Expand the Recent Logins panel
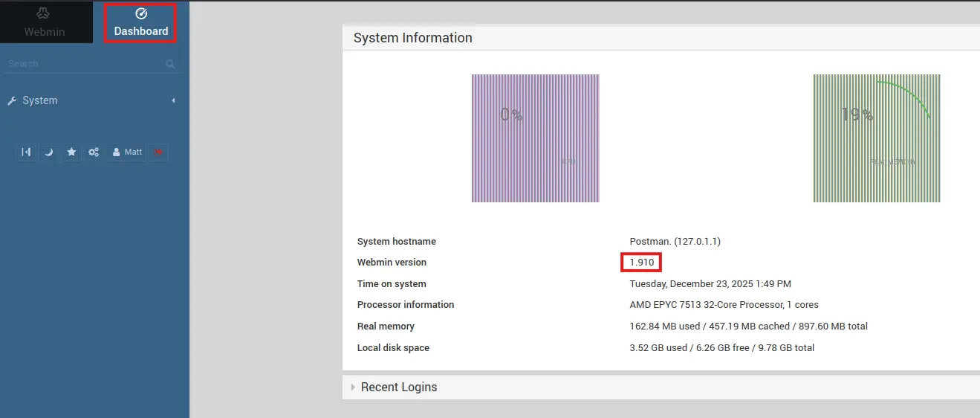Viewport: 980px width, 418px height. pos(398,387)
